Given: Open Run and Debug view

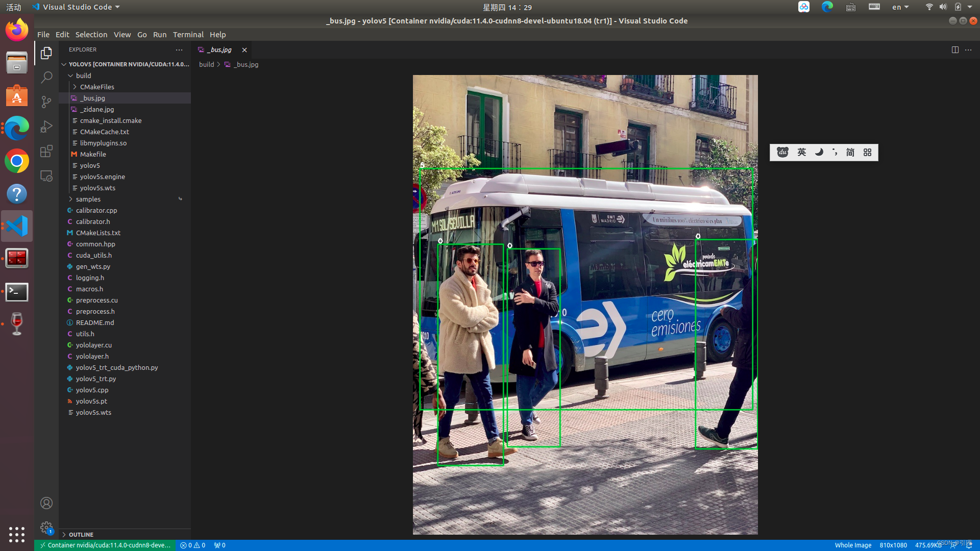Looking at the screenshot, I should [46, 127].
